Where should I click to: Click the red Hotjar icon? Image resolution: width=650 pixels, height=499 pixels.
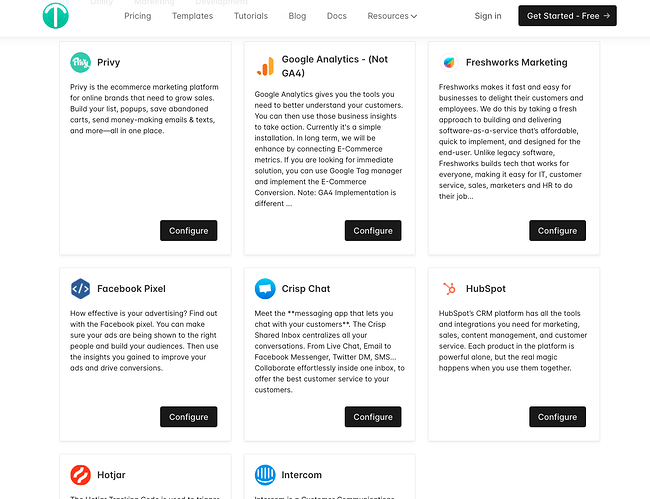click(x=80, y=475)
